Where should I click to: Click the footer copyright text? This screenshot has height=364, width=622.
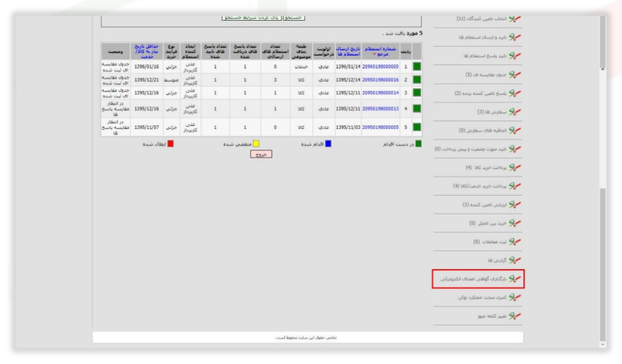pos(306,337)
